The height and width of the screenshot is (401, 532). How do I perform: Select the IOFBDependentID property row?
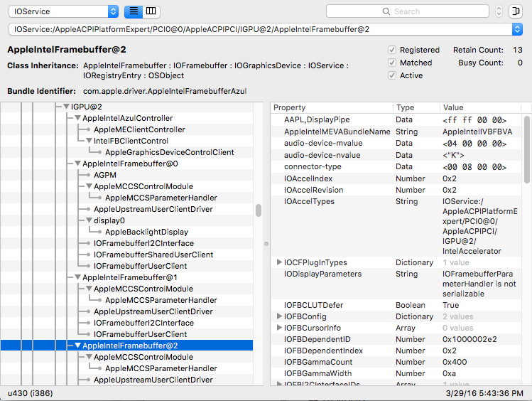pyautogui.click(x=396, y=339)
